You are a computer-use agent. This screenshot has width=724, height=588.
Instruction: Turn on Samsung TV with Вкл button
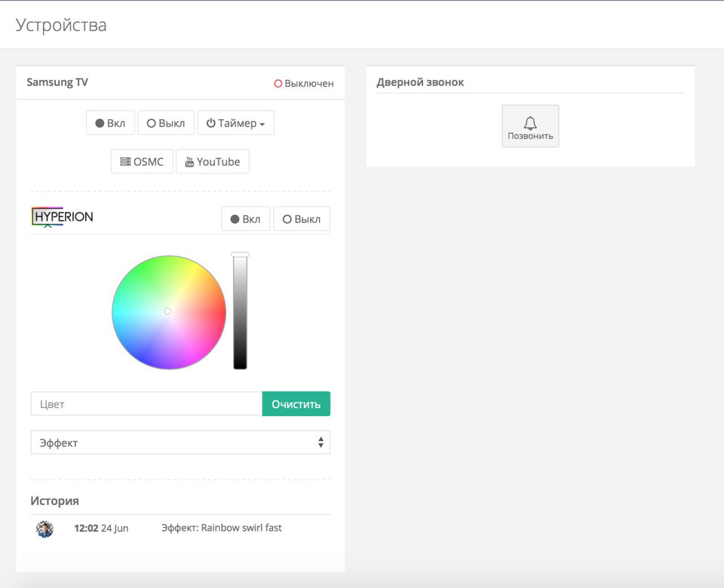click(110, 123)
